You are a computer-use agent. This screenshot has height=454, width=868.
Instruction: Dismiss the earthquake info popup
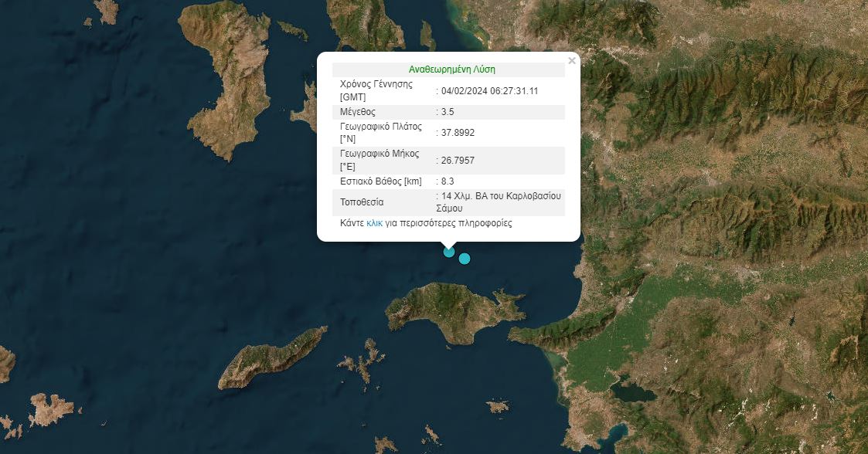(x=571, y=61)
